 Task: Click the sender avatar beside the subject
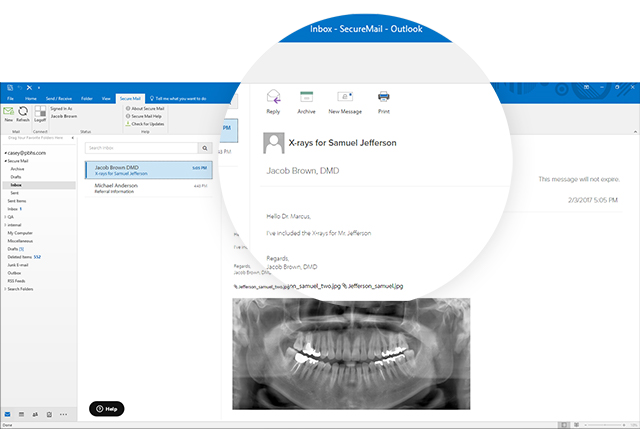tap(273, 143)
